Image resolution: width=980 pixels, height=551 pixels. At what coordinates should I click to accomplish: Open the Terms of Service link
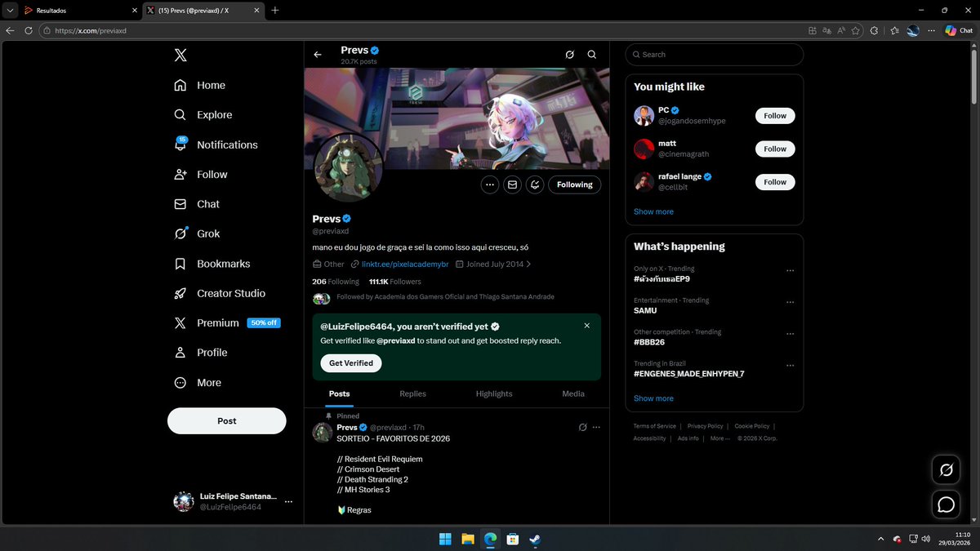tap(655, 426)
